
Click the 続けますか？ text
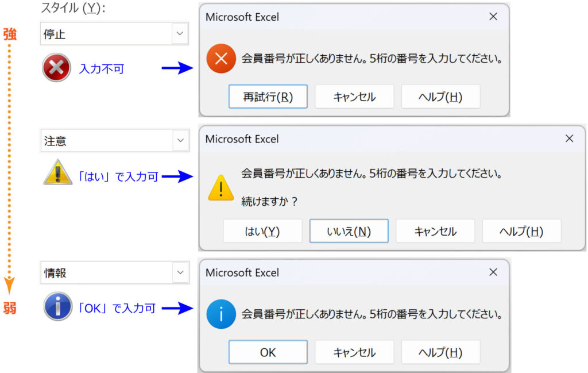click(x=269, y=202)
